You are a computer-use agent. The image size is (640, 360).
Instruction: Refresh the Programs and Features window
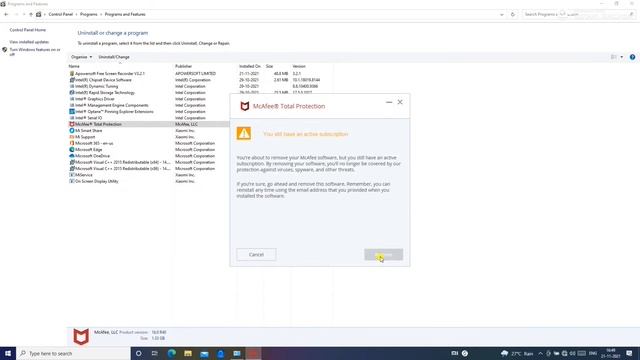pyautogui.click(x=513, y=14)
